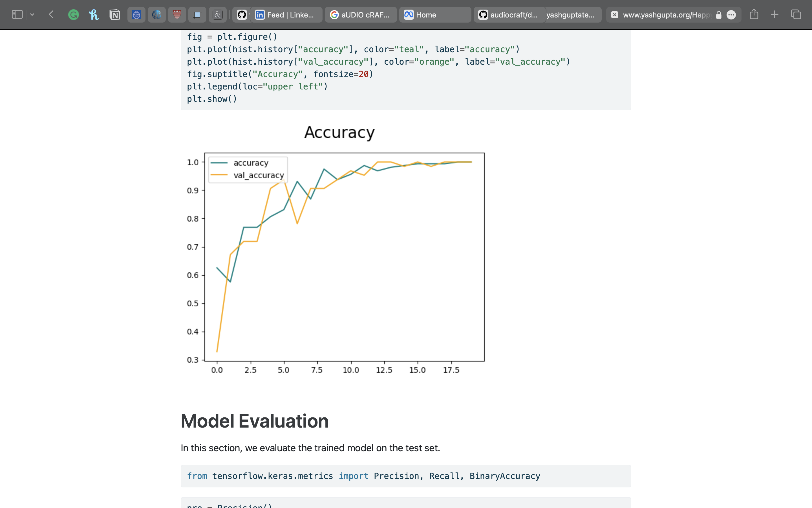Viewport: 812px width, 508px height.
Task: Switch to the yashguptate tab
Action: pos(573,14)
